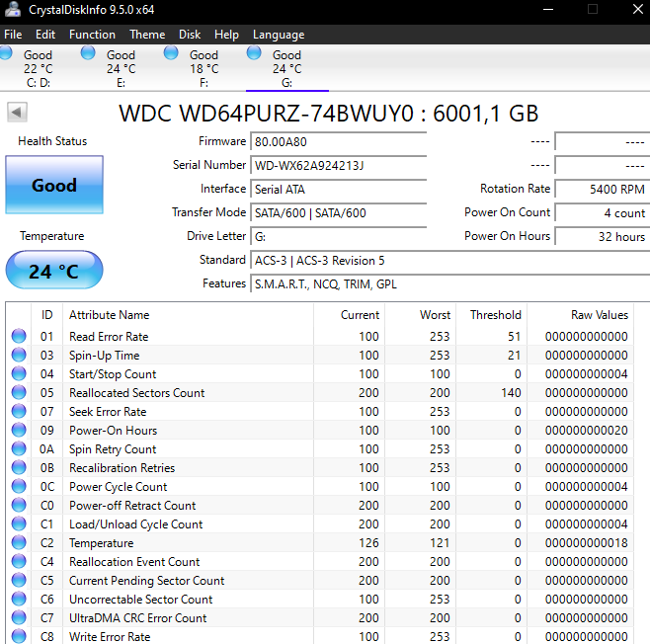The image size is (650, 644).
Task: Click threshold value 140 for Reallocated Sectors
Action: tap(511, 392)
